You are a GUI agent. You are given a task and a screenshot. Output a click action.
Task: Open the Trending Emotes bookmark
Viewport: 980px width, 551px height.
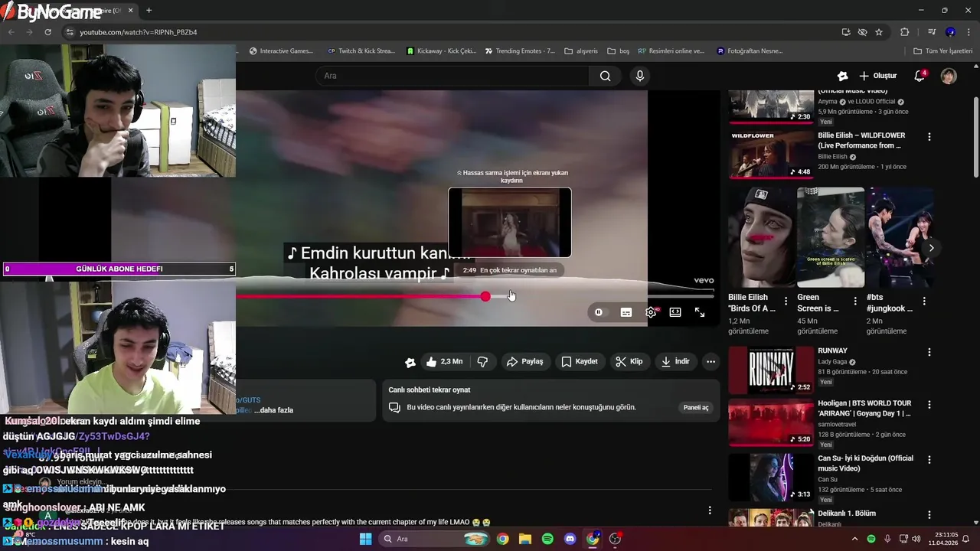(x=521, y=51)
